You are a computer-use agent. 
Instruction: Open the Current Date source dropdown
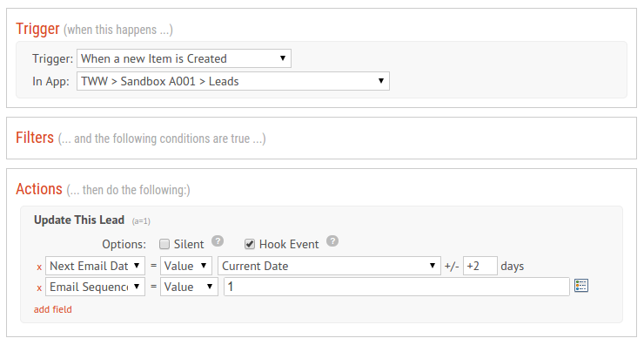(329, 266)
